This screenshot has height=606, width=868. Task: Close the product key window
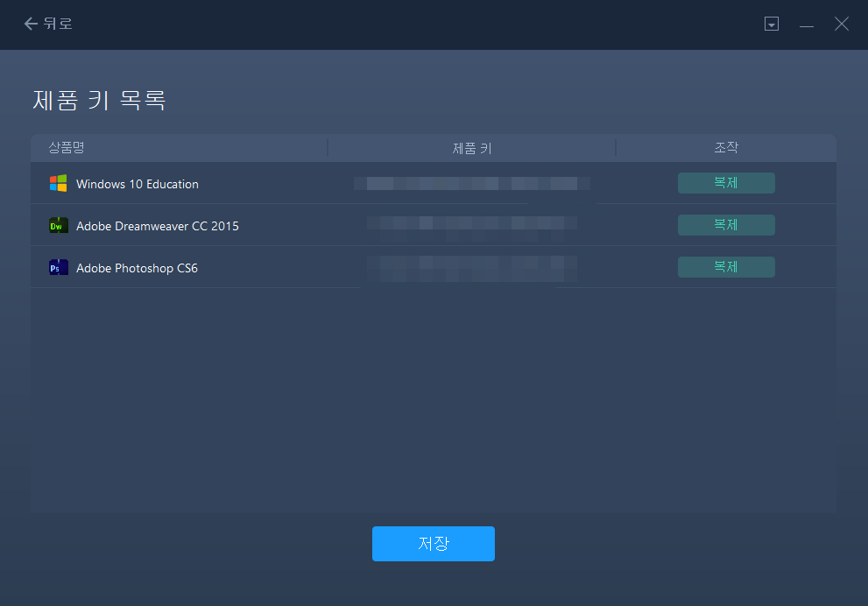pyautogui.click(x=842, y=24)
